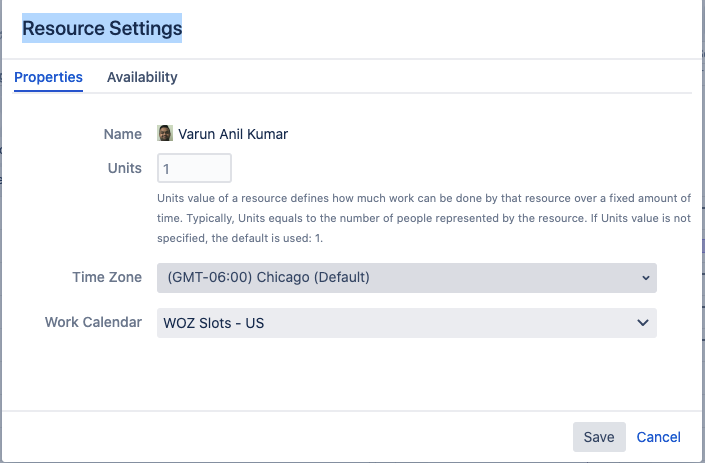Select the Properties tab
This screenshot has width=705, height=463.
[x=48, y=77]
